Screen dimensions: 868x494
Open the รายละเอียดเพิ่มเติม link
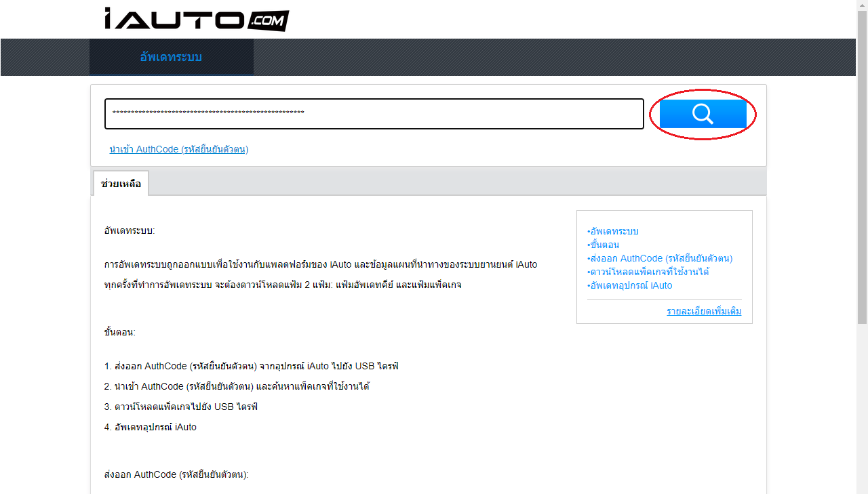(x=704, y=311)
